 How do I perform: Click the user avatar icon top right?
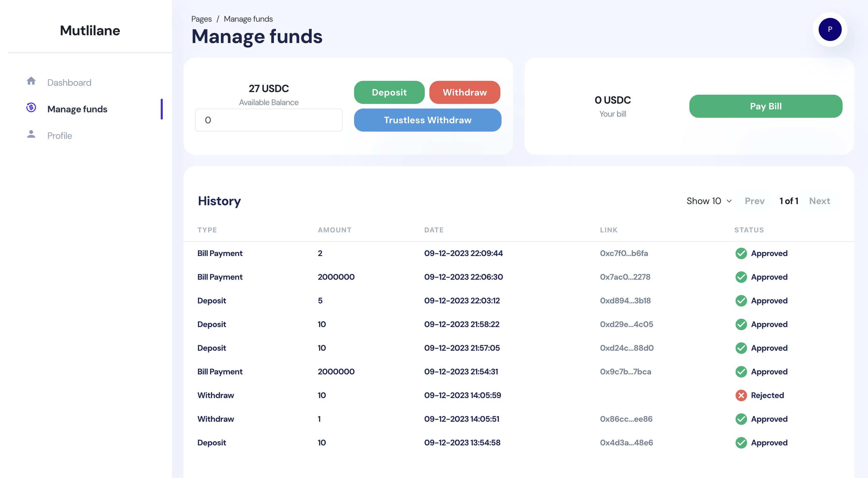[x=830, y=28]
